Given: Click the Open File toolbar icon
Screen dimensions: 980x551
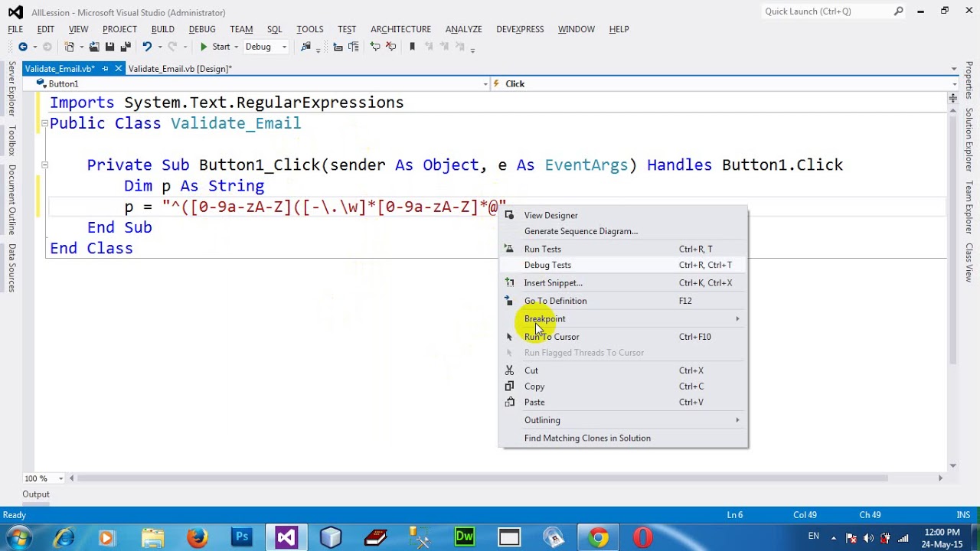Looking at the screenshot, I should click(x=94, y=47).
